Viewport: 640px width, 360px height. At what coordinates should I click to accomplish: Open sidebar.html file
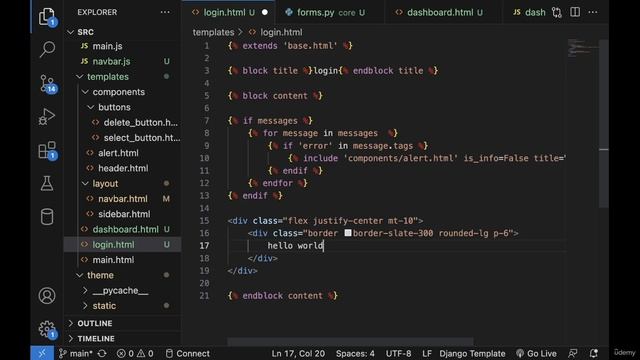[122, 214]
